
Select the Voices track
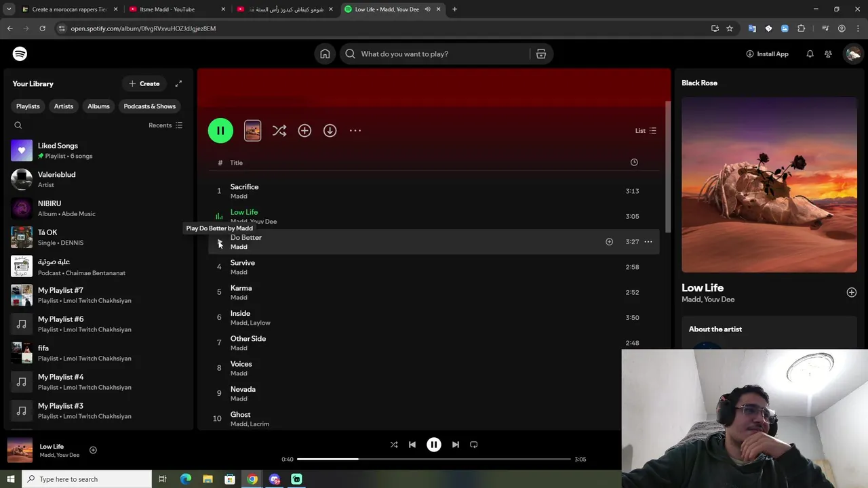433,368
